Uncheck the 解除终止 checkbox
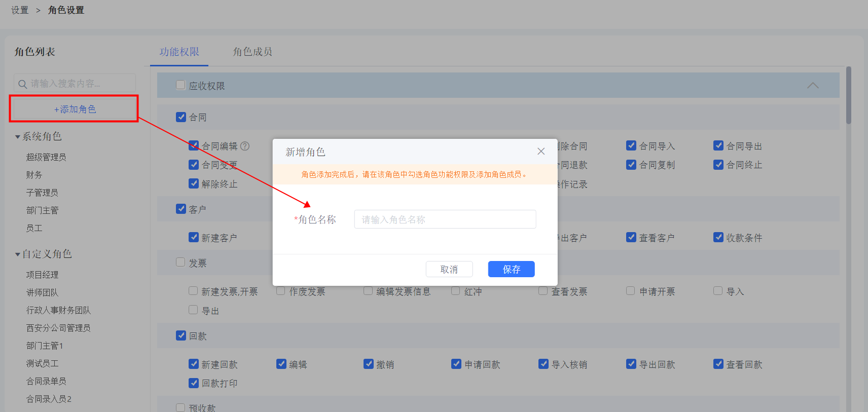This screenshot has height=412, width=868. click(194, 183)
